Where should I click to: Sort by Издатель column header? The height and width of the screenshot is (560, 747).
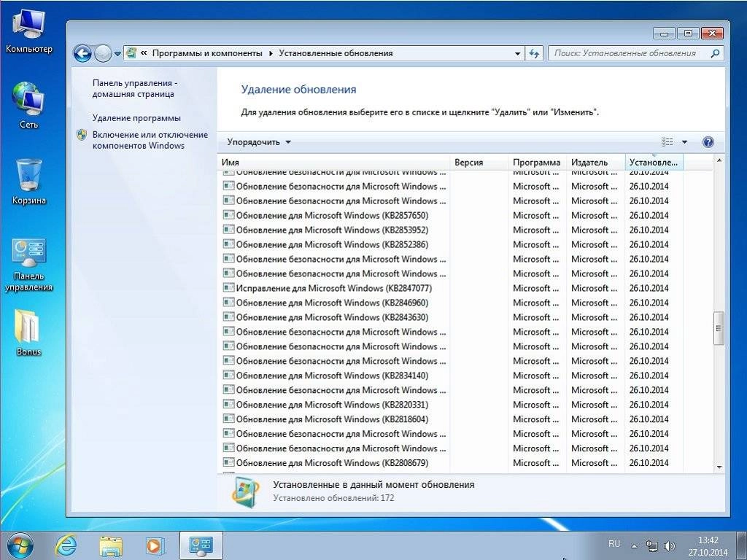tap(595, 163)
